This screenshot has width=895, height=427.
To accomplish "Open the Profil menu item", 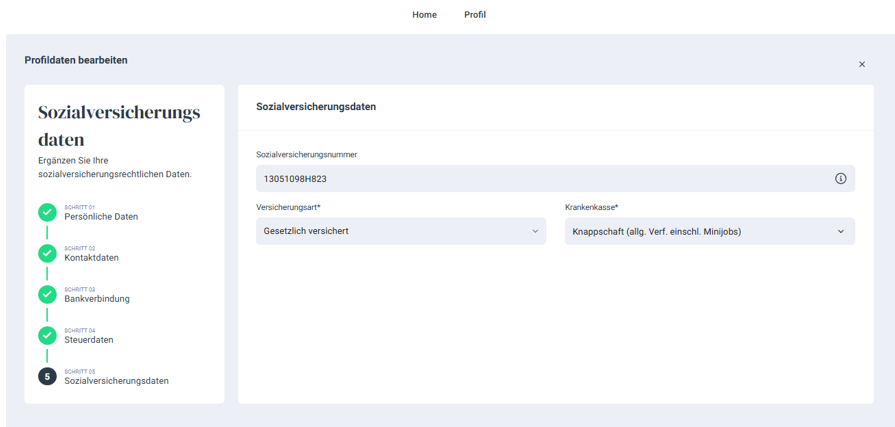I will pos(475,15).
